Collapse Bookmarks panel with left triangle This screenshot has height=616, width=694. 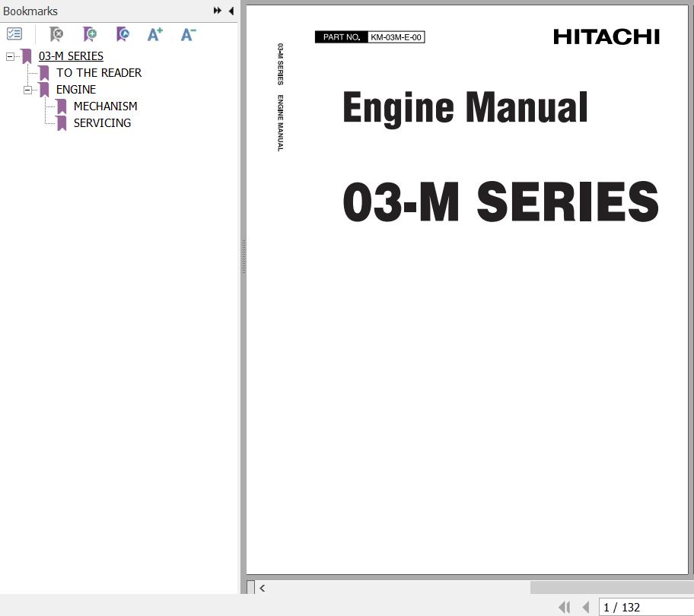pos(231,11)
